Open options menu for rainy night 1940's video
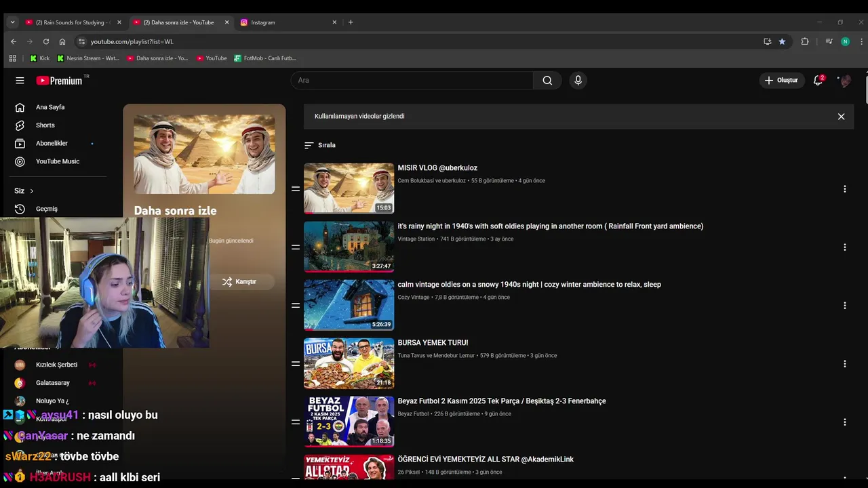The image size is (868, 488). pyautogui.click(x=844, y=247)
